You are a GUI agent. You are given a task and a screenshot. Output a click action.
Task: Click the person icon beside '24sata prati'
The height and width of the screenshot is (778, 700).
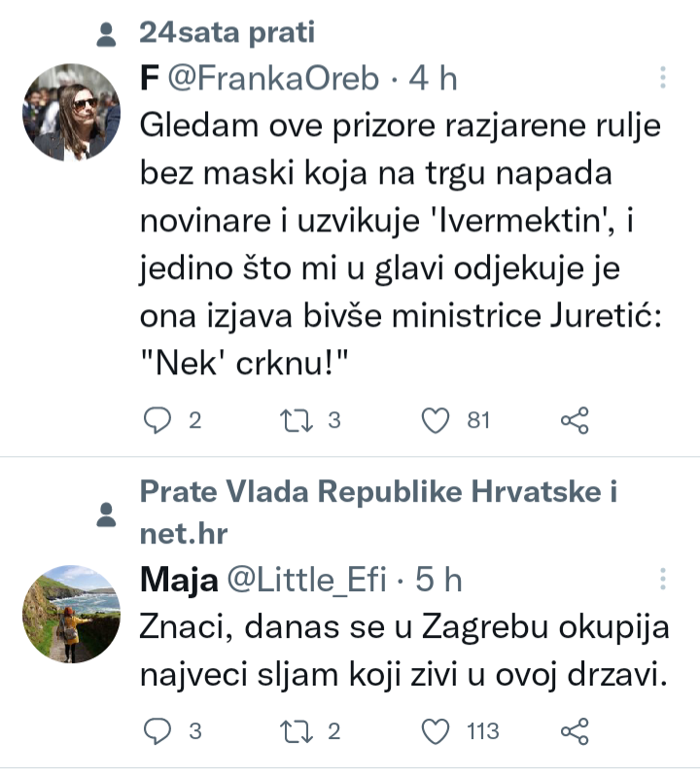pyautogui.click(x=108, y=35)
